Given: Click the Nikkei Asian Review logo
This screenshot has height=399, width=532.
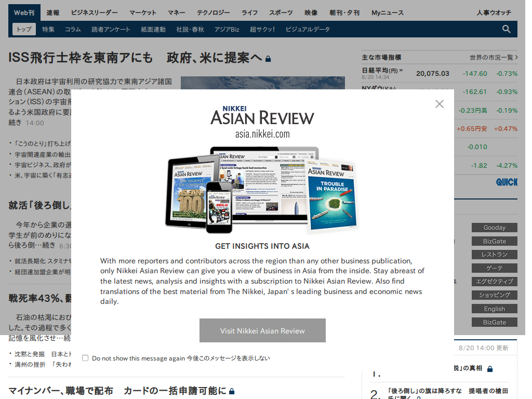Looking at the screenshot, I should click(x=262, y=116).
